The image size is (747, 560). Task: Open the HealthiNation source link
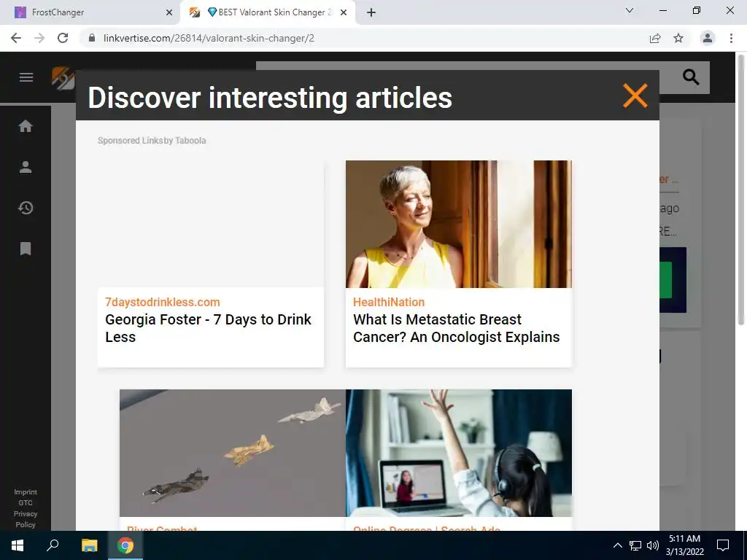tap(389, 302)
